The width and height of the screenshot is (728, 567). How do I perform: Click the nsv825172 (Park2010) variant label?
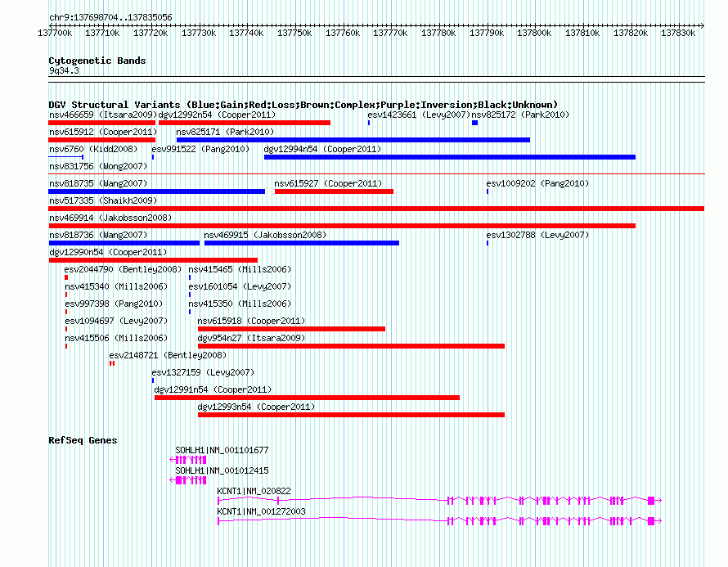click(520, 115)
